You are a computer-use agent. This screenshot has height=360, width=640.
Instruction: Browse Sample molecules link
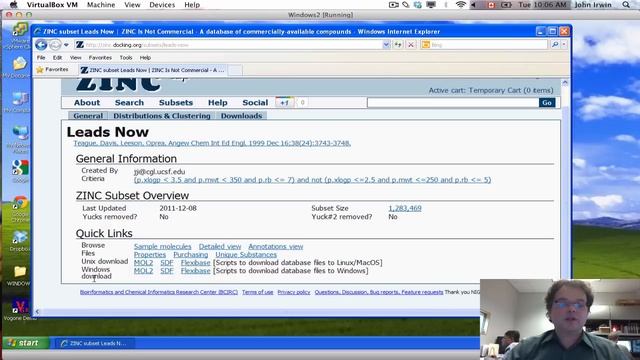(162, 247)
